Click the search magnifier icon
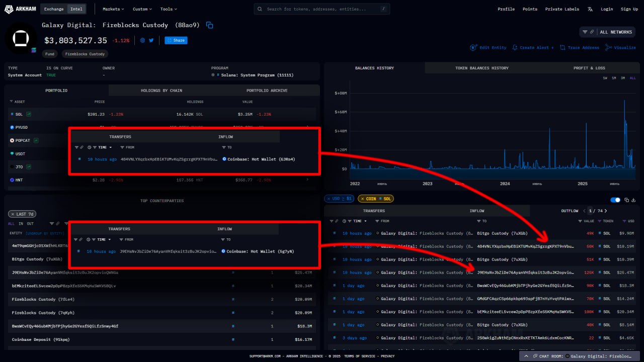The image size is (644, 362). 260,9
